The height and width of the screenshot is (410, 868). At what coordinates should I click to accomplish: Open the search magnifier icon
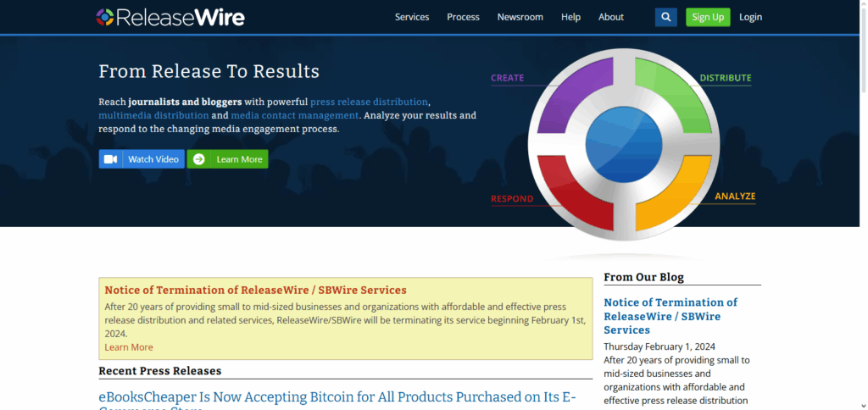pos(666,17)
